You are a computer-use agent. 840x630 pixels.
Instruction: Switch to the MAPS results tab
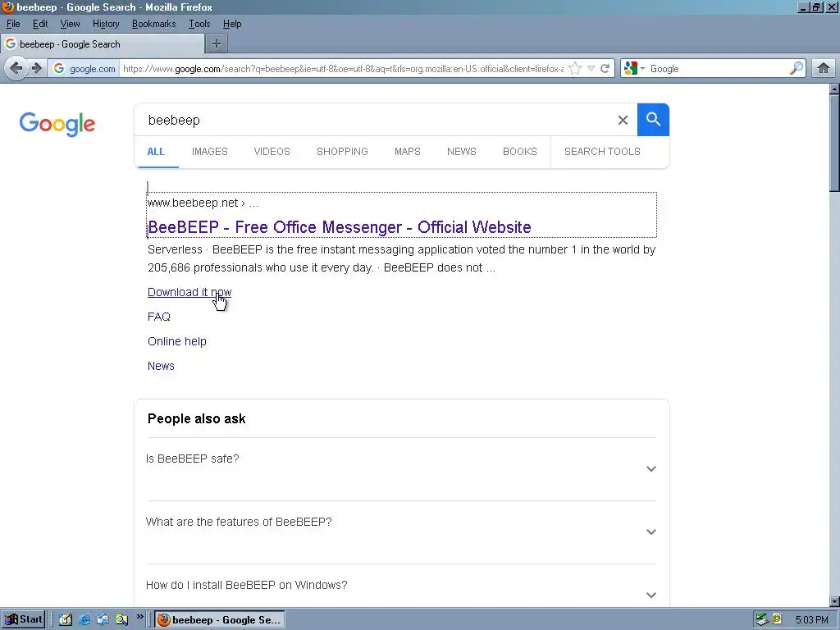coord(407,152)
